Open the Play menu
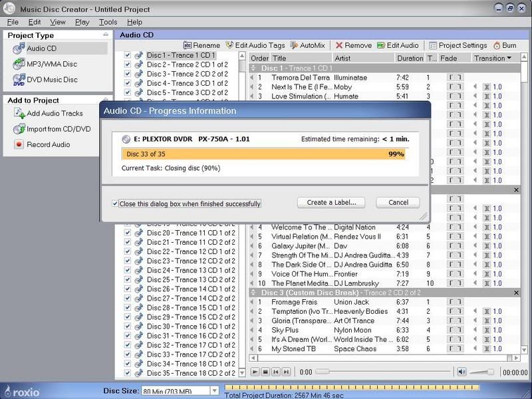Viewport: 532px width, 399px height. [x=82, y=22]
